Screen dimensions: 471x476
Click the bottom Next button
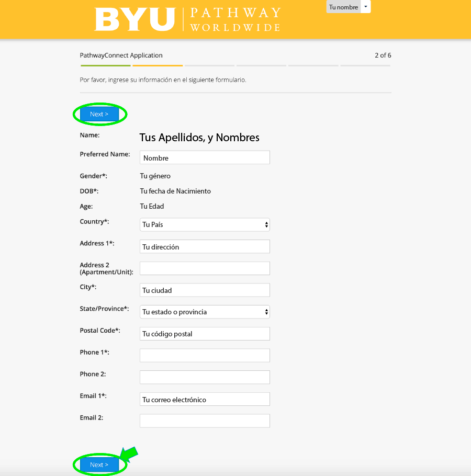99,464
